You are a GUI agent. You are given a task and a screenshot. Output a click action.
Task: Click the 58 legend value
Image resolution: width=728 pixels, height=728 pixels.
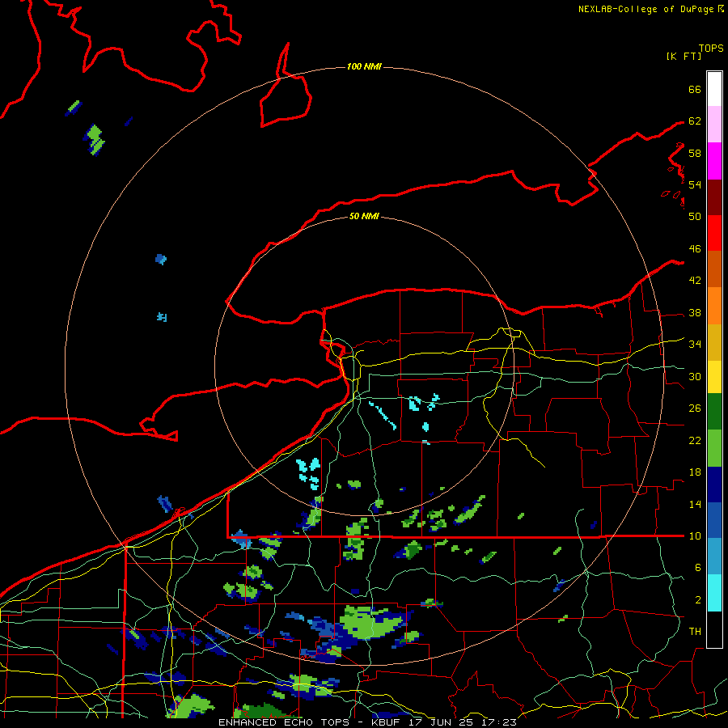pyautogui.click(x=695, y=153)
